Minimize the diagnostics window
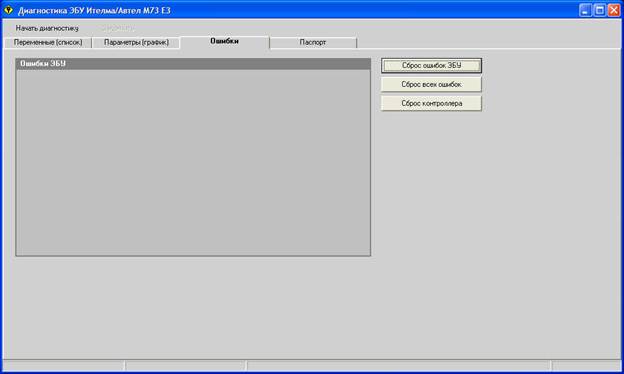The width and height of the screenshot is (624, 374). [585, 10]
